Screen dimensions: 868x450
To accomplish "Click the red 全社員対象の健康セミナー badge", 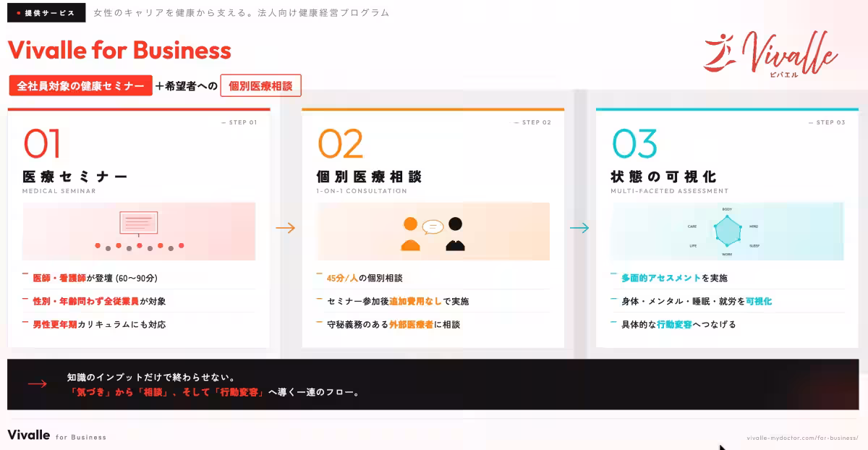I will (x=81, y=85).
